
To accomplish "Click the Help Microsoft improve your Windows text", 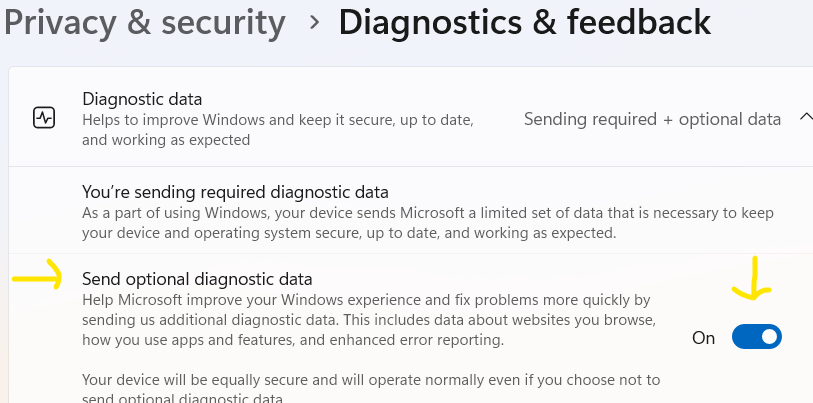I will point(365,300).
